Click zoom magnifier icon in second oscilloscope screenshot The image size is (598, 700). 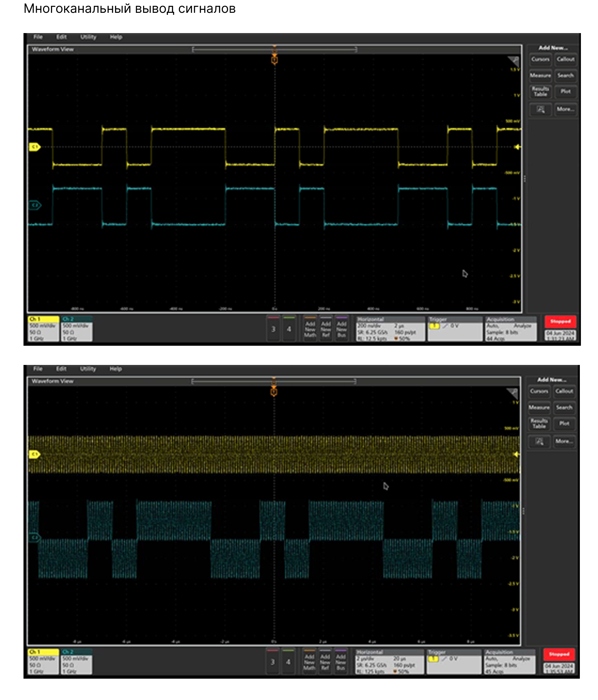point(539,442)
